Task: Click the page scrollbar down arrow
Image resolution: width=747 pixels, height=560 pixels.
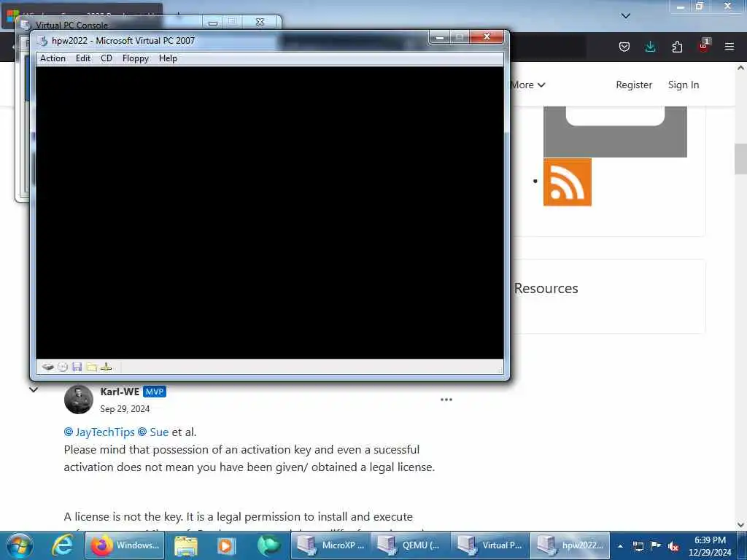Action: 740,525
